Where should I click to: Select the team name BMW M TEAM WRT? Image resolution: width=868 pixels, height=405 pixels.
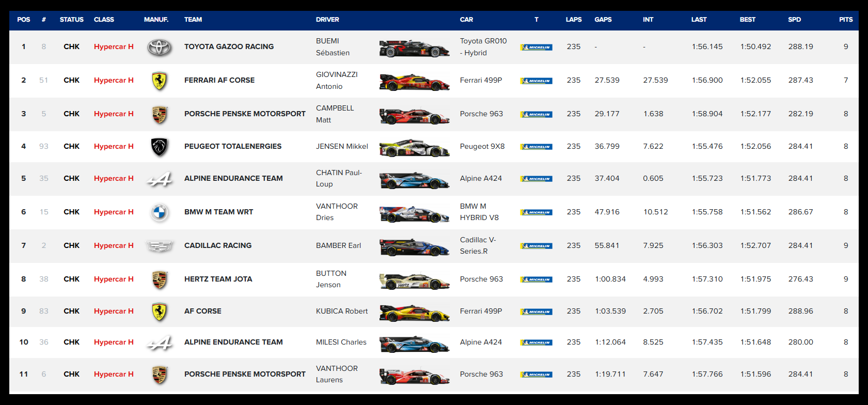[219, 212]
